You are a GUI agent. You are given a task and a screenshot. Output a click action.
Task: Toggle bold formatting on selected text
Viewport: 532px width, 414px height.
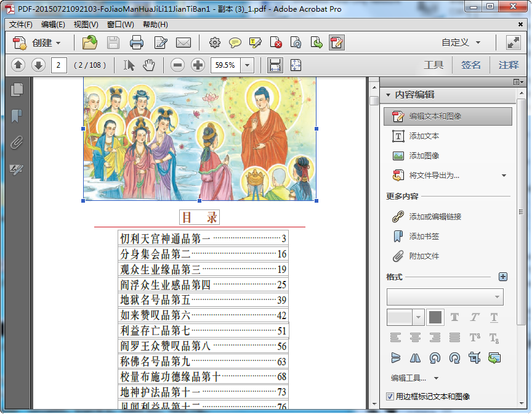tap(454, 317)
